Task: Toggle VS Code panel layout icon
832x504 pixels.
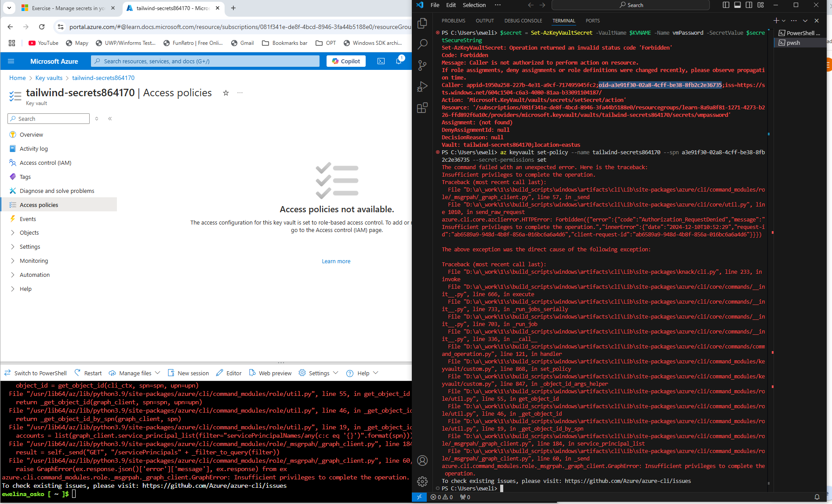Action: (x=738, y=5)
